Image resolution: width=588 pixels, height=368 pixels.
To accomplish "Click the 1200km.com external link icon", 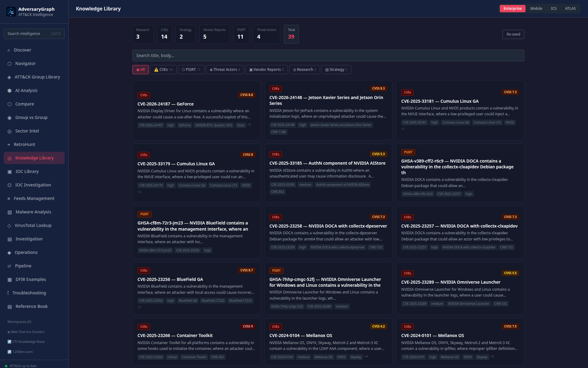I will click(x=9, y=352).
